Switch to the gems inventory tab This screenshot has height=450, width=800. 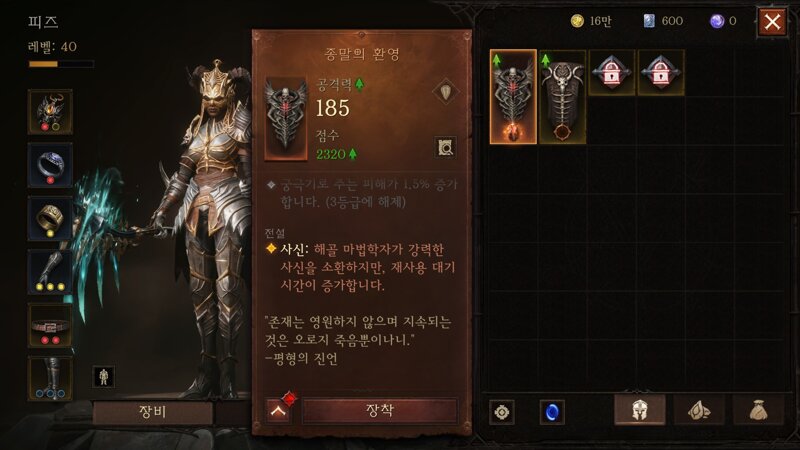699,409
